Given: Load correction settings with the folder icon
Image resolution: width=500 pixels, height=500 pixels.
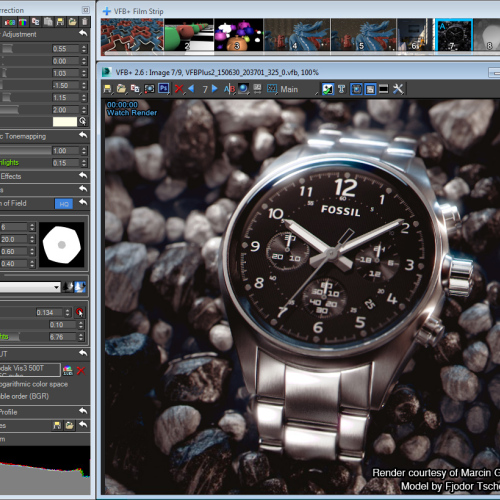Looking at the screenshot, I should click(x=72, y=22).
